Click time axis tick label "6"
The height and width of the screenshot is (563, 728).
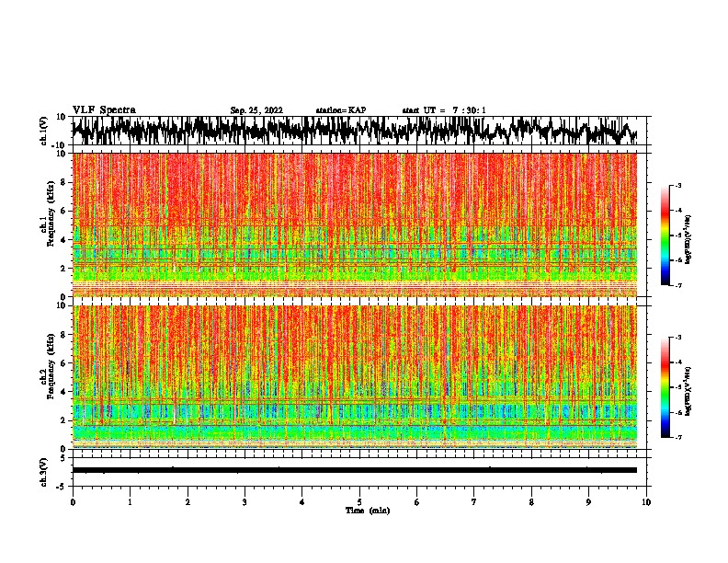[417, 502]
